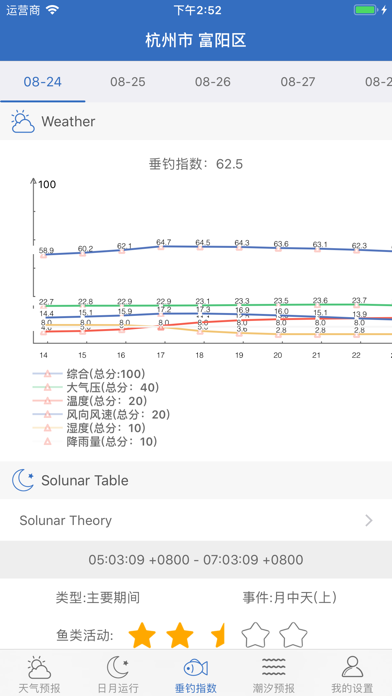Open the 我的设置 profile icon

[352, 668]
